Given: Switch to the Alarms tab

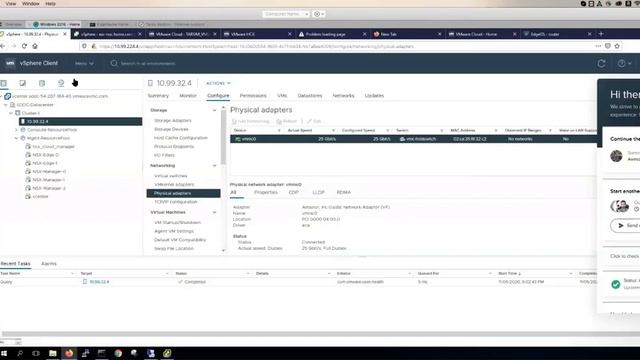Looking at the screenshot, I should tap(49, 264).
